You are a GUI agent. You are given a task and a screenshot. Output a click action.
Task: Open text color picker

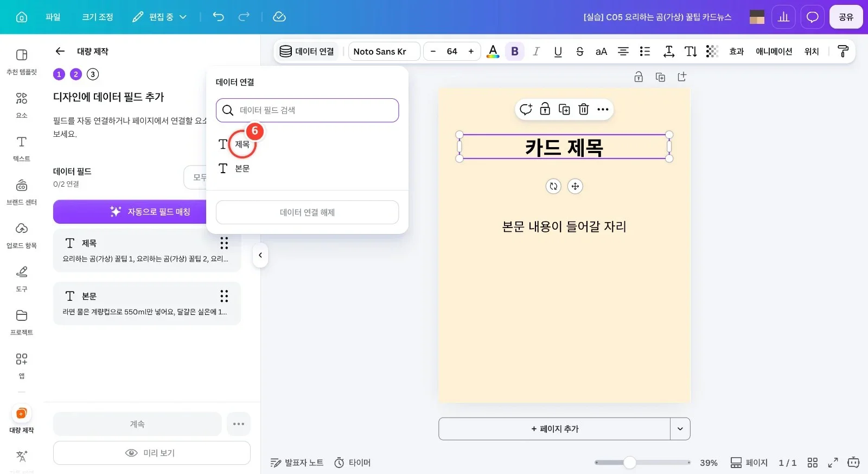coord(493,52)
